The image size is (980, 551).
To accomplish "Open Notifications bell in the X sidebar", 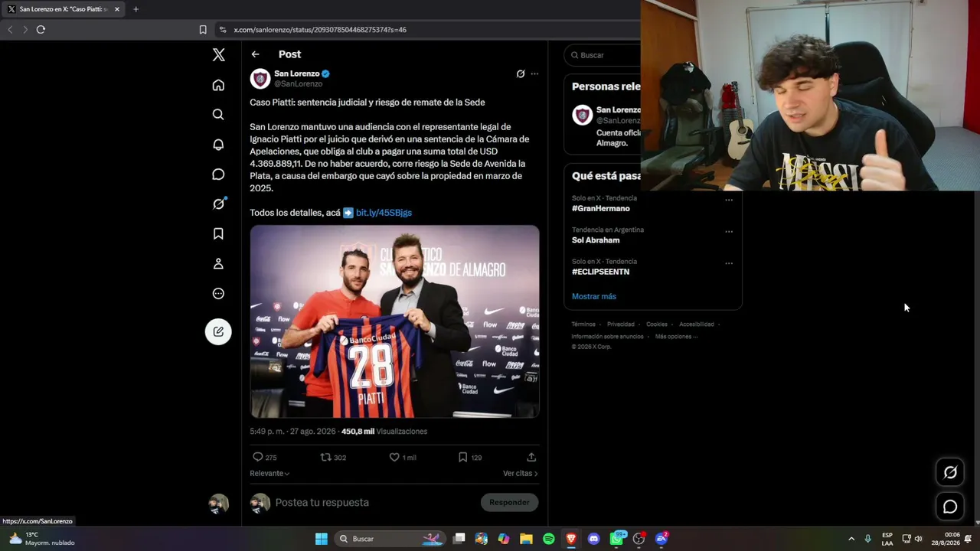I will pyautogui.click(x=218, y=145).
